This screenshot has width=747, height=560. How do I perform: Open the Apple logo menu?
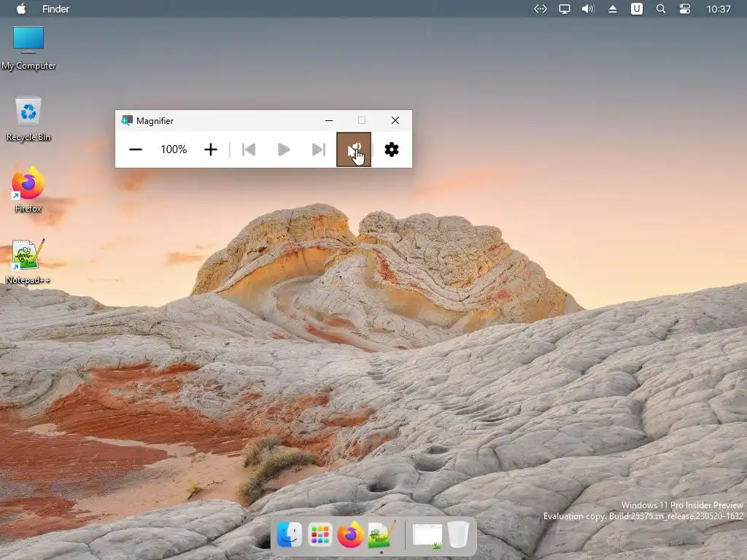tap(21, 9)
